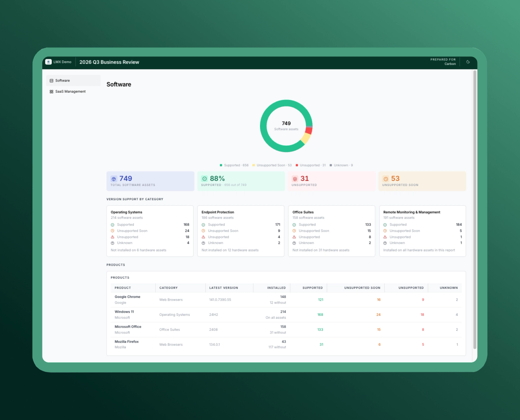Click 'Not installed on 6 hardware assets'

click(138, 250)
